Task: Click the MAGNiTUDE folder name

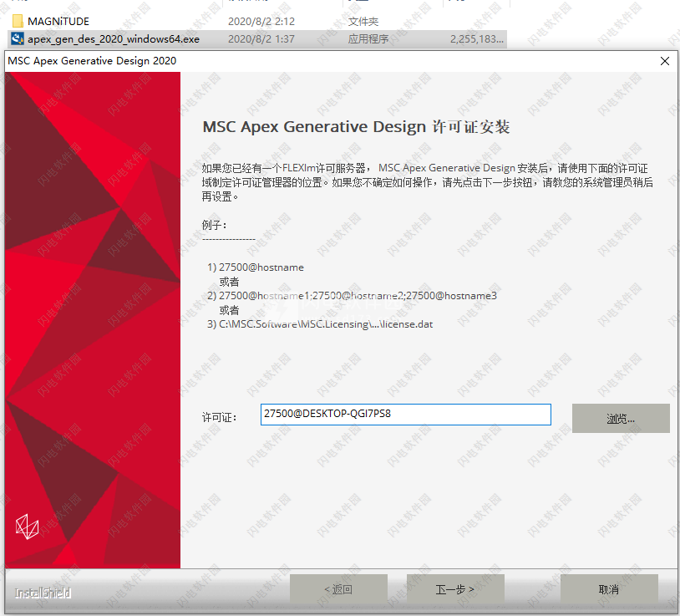Action: pyautogui.click(x=58, y=21)
